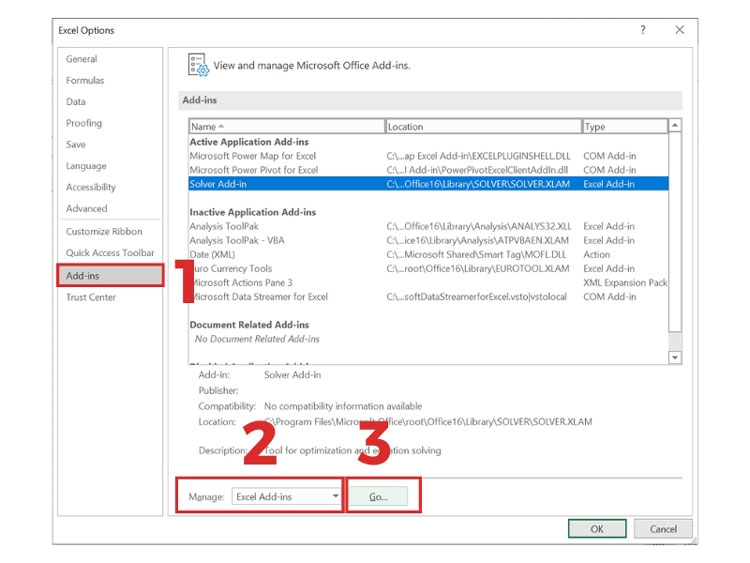This screenshot has width=750, height=563.
Task: Open the General options category
Action: 81,59
